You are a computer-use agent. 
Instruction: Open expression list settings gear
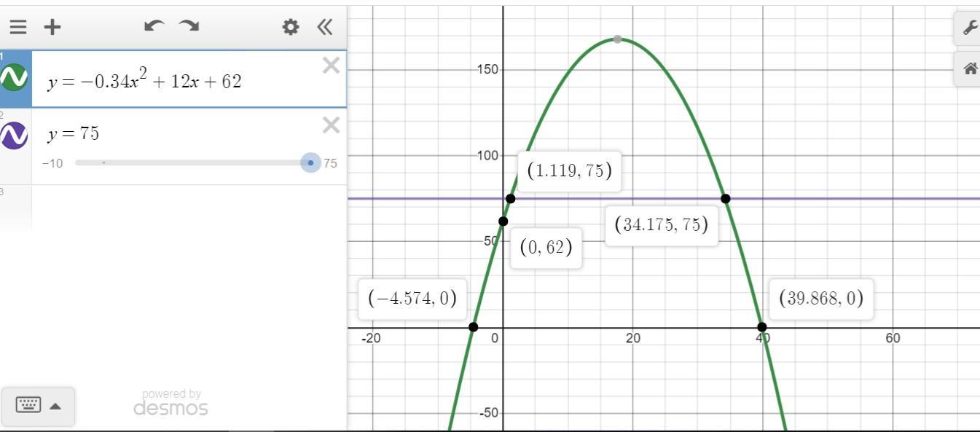291,27
